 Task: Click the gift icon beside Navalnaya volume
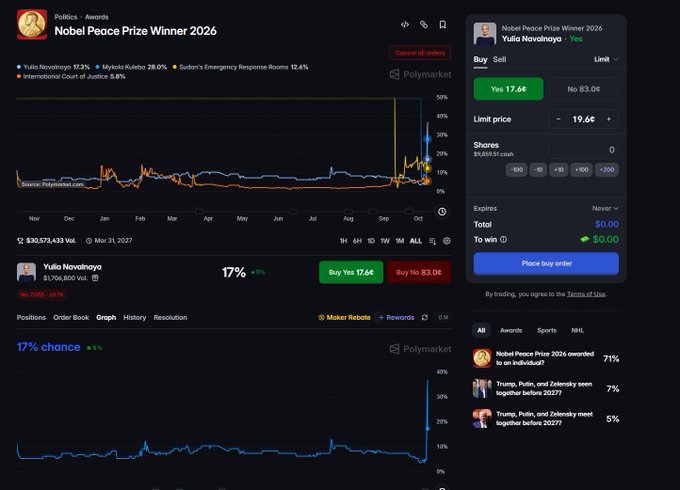[x=95, y=278]
